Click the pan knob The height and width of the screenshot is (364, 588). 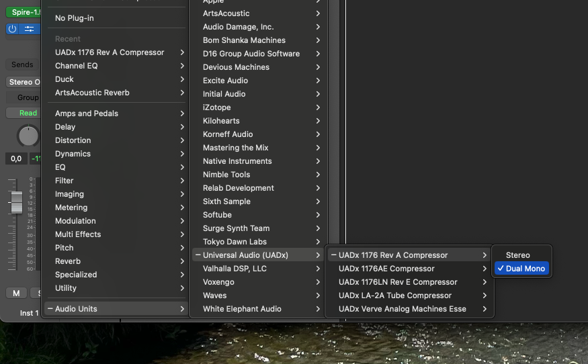pyautogui.click(x=28, y=136)
